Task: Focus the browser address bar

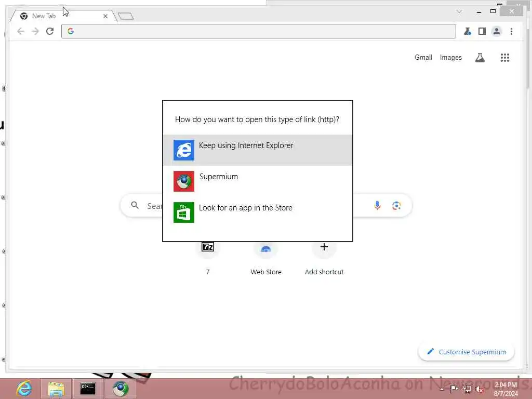Action: pyautogui.click(x=259, y=31)
